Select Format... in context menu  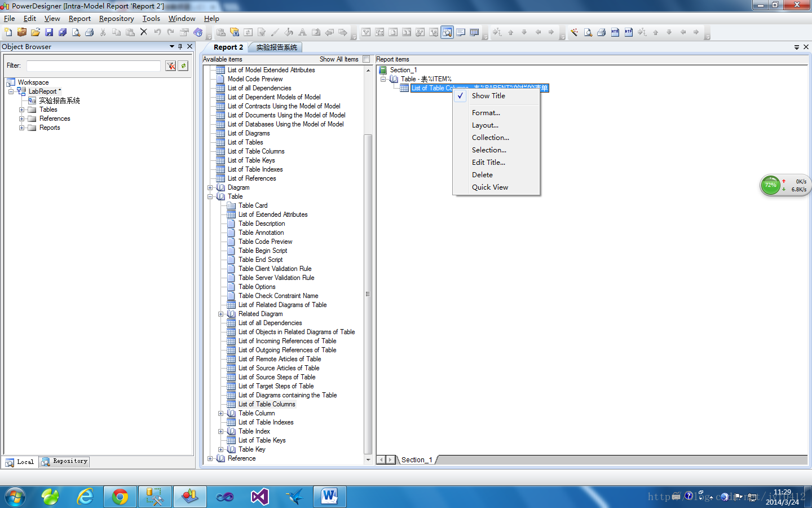496,113
